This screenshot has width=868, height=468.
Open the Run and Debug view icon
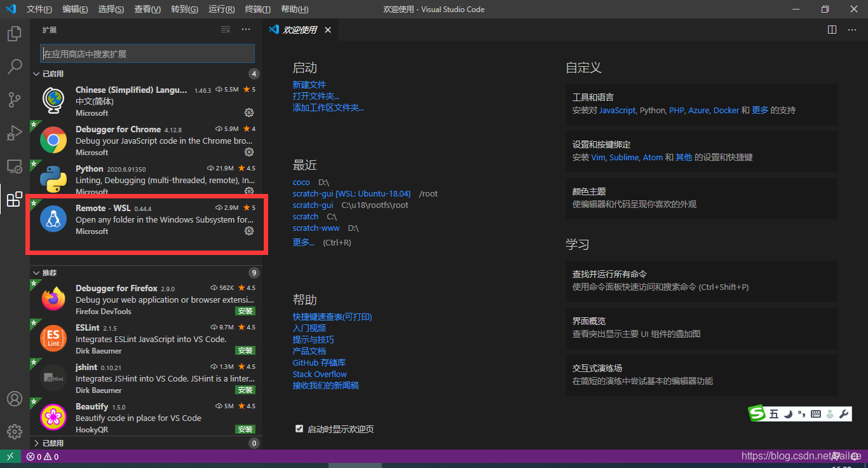[15, 133]
